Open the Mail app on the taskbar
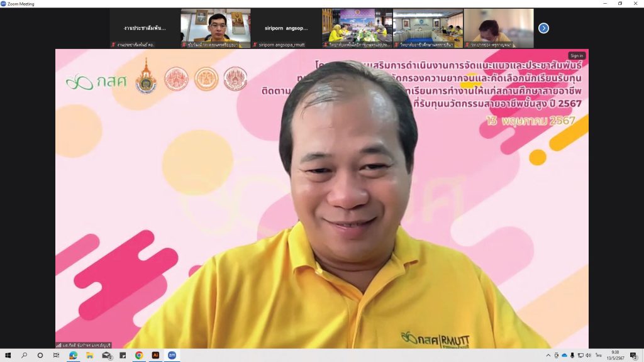Image resolution: width=644 pixels, height=362 pixels. pyautogui.click(x=106, y=356)
